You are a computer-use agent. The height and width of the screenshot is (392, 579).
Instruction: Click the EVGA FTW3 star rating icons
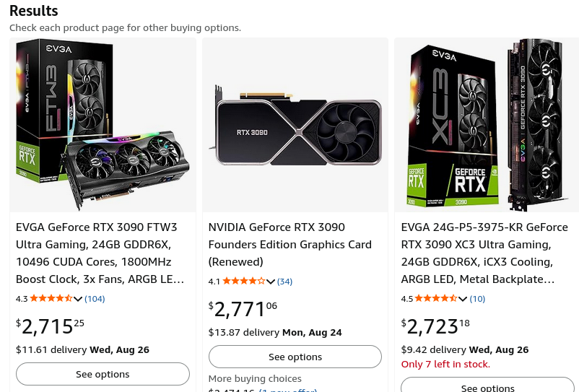tap(51, 298)
